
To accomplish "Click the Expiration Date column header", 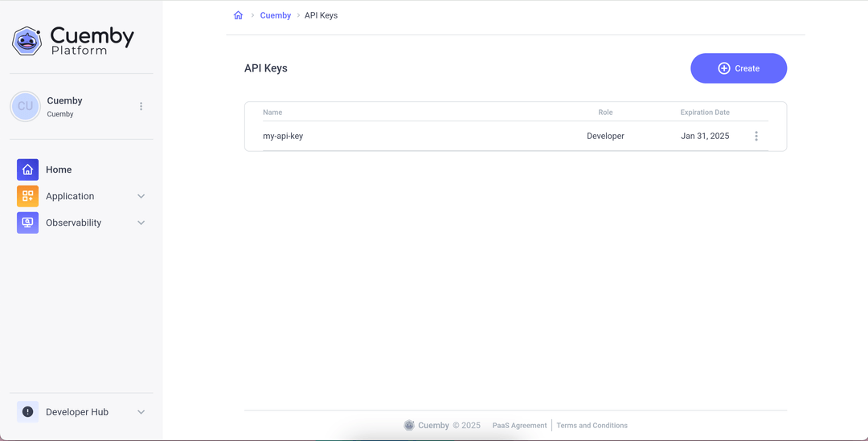I will pos(705,112).
